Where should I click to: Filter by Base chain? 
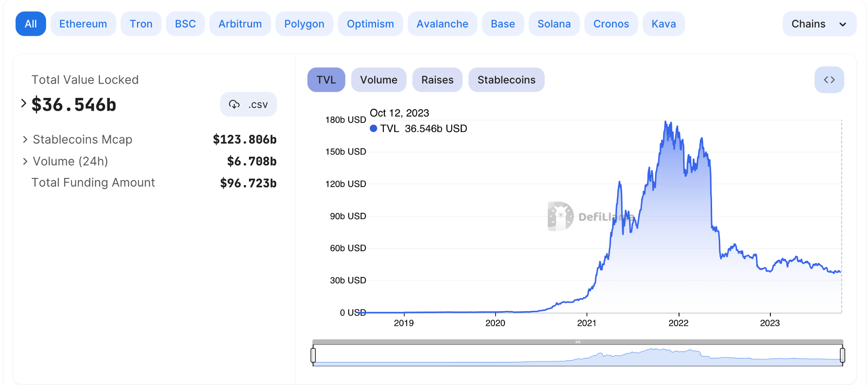pyautogui.click(x=503, y=24)
